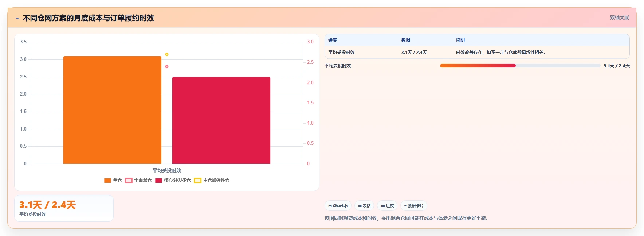Screen dimensions: 644x236
Task: Select the pink data point on chart
Action: (167, 66)
